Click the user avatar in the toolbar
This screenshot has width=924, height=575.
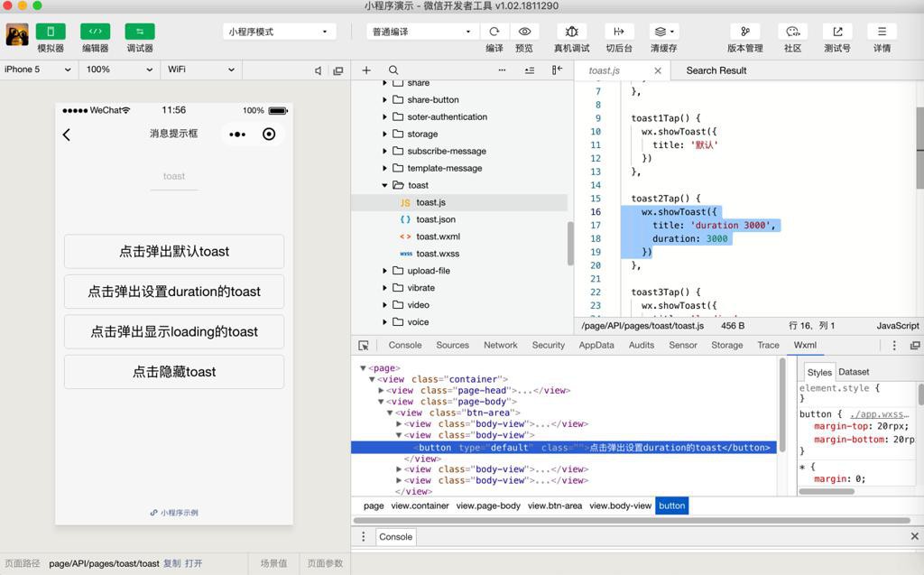tap(17, 35)
